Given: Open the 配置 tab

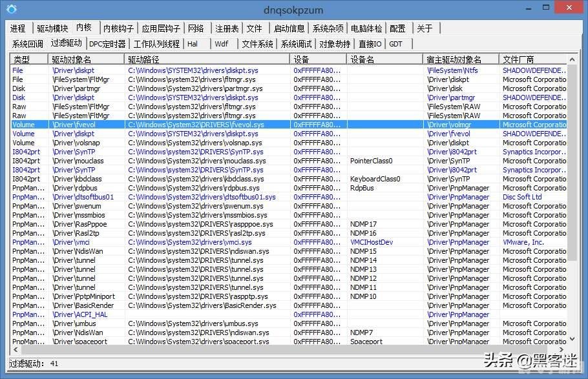Looking at the screenshot, I should click(x=397, y=28).
